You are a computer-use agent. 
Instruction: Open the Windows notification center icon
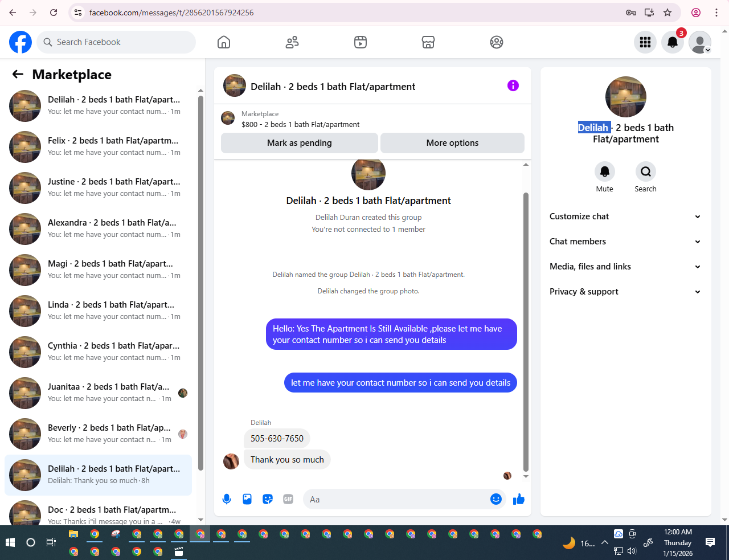click(710, 542)
